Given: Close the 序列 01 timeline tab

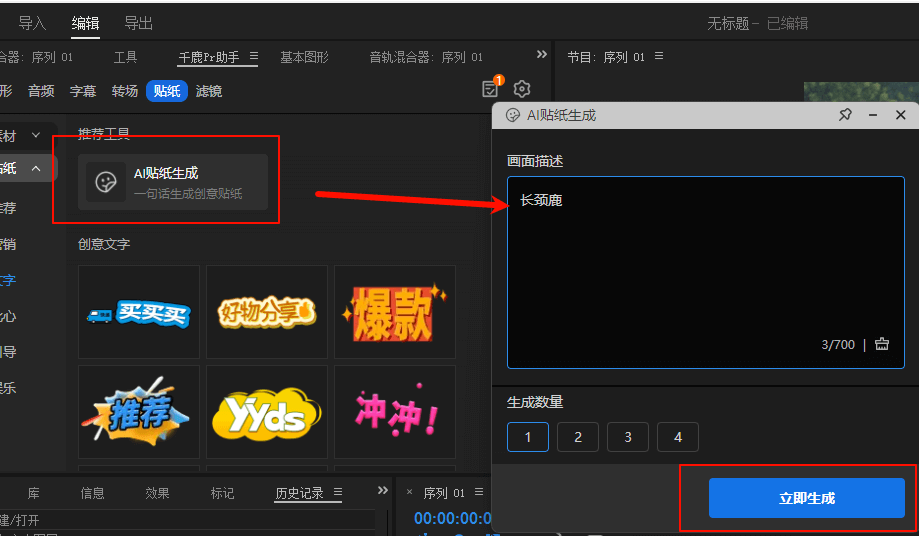Looking at the screenshot, I should pos(410,492).
